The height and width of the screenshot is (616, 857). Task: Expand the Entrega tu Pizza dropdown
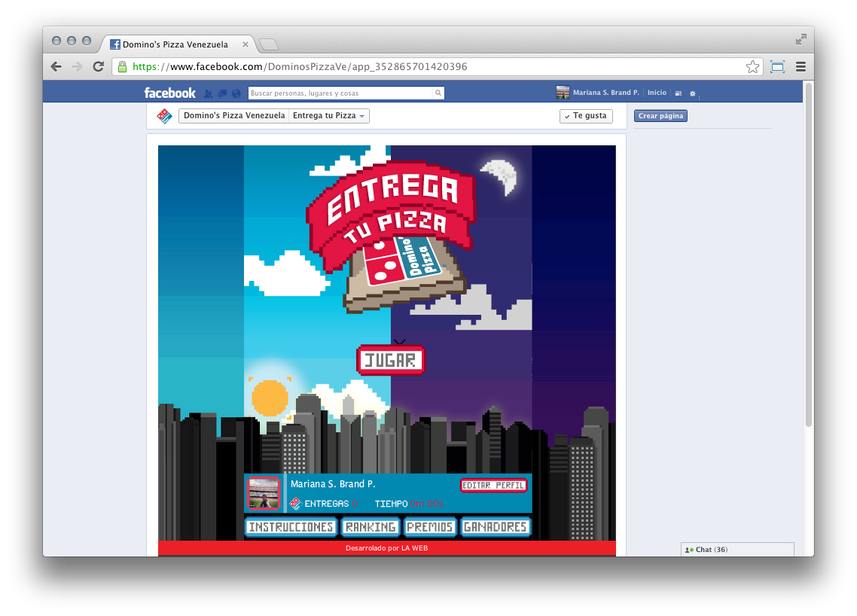[x=329, y=116]
